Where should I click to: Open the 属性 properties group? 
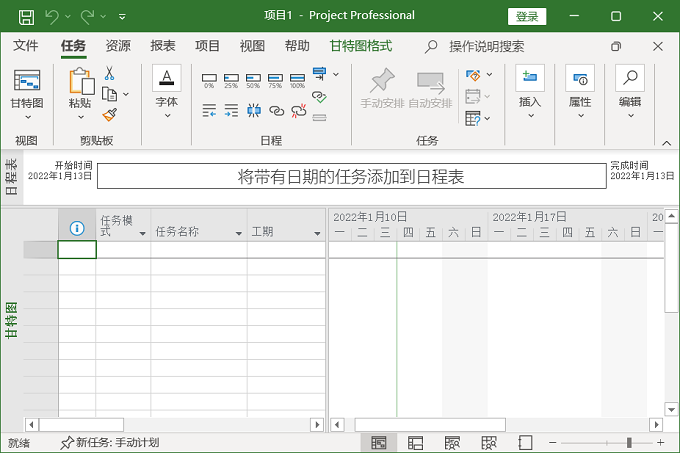pos(580,92)
